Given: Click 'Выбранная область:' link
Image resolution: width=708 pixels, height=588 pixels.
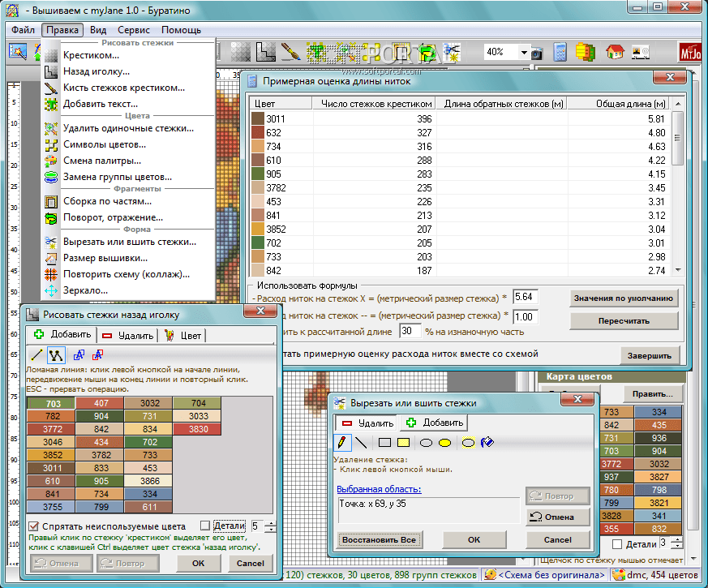Looking at the screenshot, I should (x=379, y=489).
